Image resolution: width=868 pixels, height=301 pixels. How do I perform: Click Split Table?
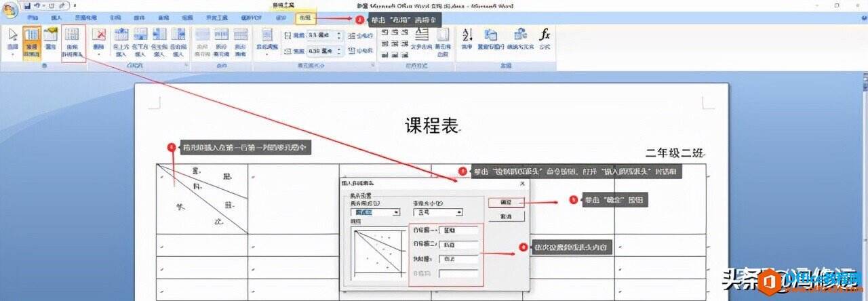tap(241, 41)
